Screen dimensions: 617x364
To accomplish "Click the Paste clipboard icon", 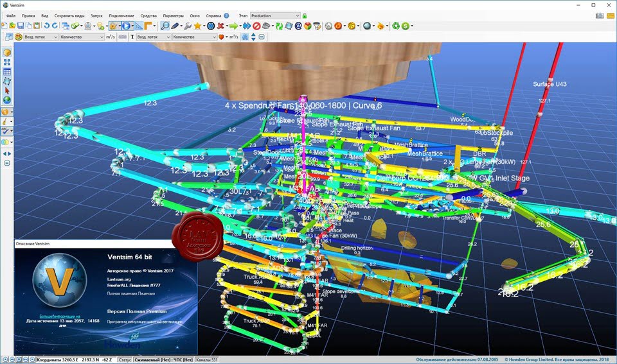I will click(x=37, y=26).
